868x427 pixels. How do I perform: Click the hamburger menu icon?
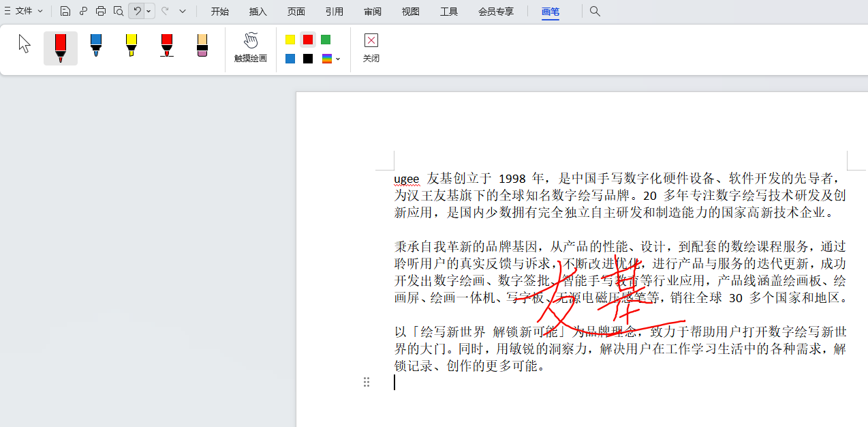7,11
